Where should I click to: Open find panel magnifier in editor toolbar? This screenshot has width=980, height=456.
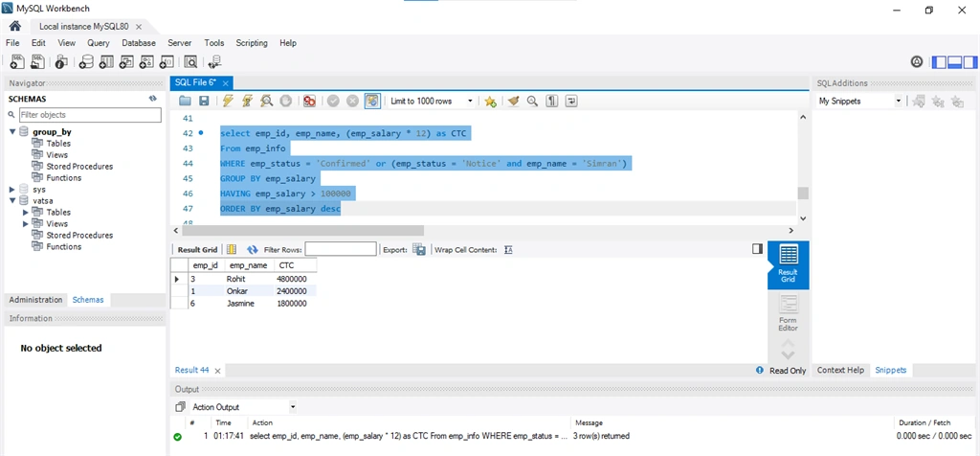click(532, 101)
